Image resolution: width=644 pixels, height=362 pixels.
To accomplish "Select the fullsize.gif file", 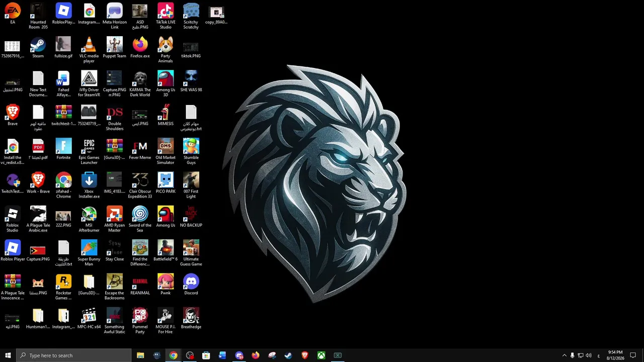I will [63, 47].
